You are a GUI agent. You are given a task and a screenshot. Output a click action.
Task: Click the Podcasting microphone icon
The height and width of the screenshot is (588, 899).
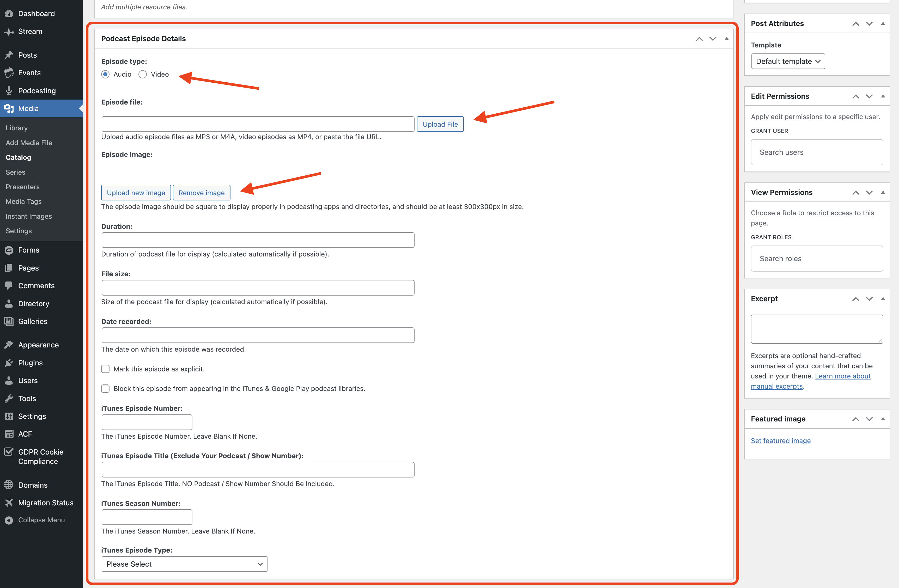tap(9, 91)
